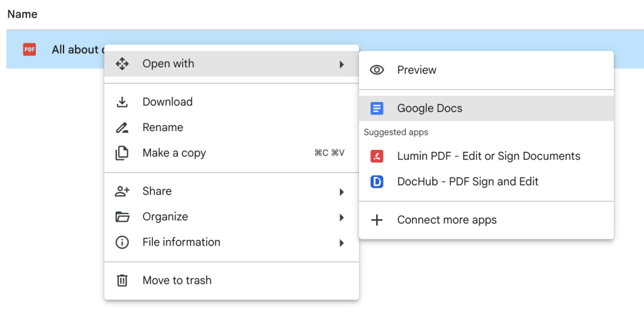The height and width of the screenshot is (318, 644).
Task: Click the blue Google Docs icon
Action: click(377, 108)
